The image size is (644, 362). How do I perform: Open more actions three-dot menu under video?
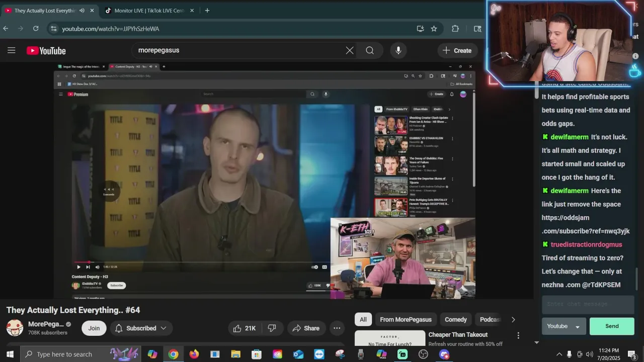coord(337,328)
